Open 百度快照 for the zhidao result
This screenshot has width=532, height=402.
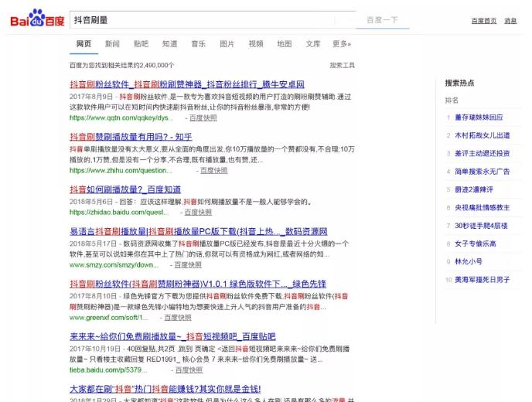(198, 212)
